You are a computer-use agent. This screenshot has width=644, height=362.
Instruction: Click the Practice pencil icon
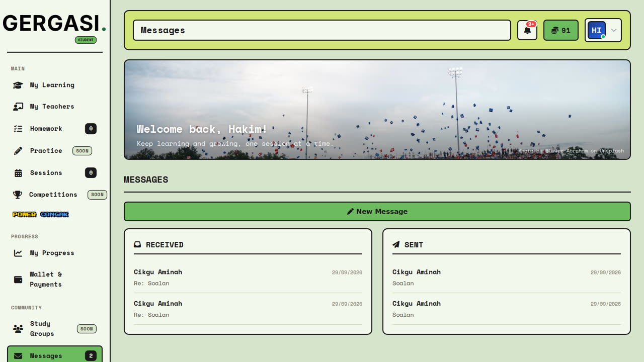[x=18, y=151]
